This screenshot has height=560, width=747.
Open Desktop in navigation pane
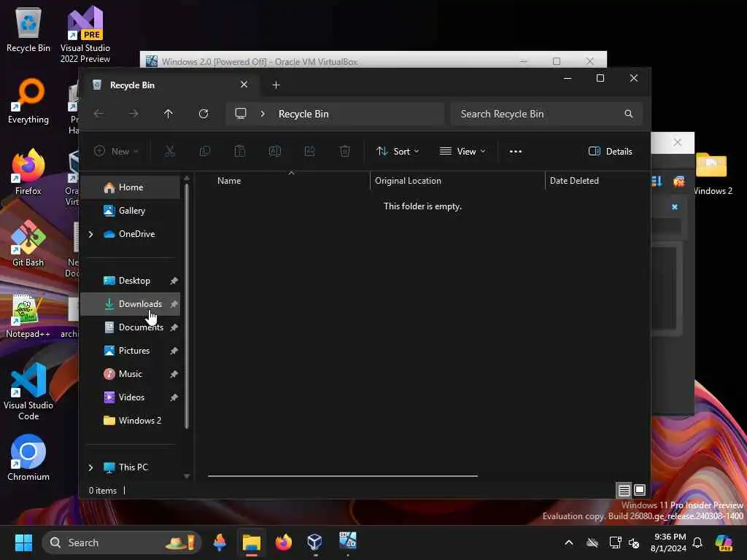click(x=131, y=281)
